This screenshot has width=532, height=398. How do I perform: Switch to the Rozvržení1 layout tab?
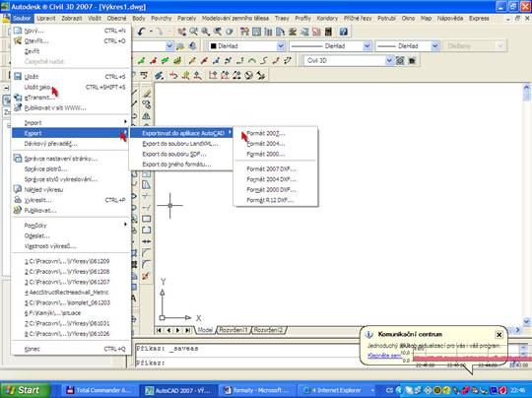[x=233, y=330]
